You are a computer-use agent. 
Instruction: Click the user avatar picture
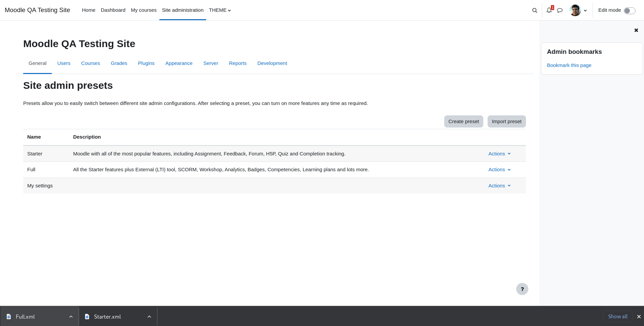[575, 10]
